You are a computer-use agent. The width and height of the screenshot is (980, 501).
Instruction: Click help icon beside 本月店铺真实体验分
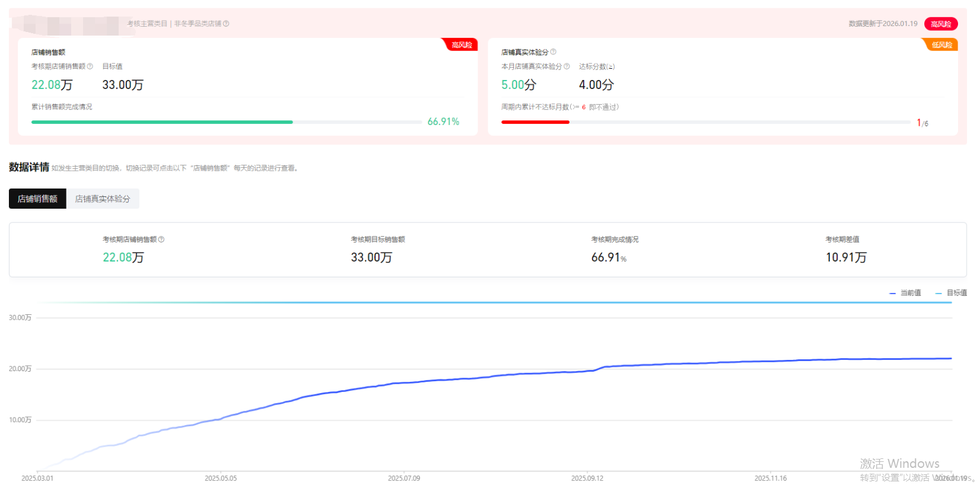(567, 66)
